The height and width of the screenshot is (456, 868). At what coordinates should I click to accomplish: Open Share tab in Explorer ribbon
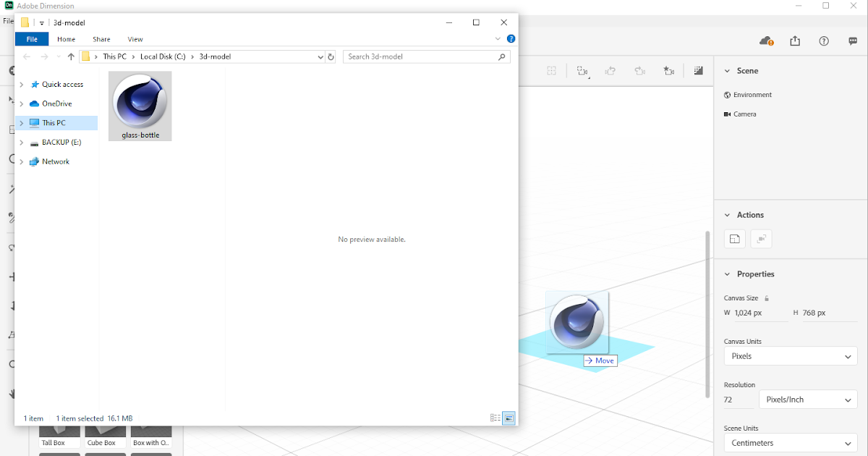(x=101, y=39)
